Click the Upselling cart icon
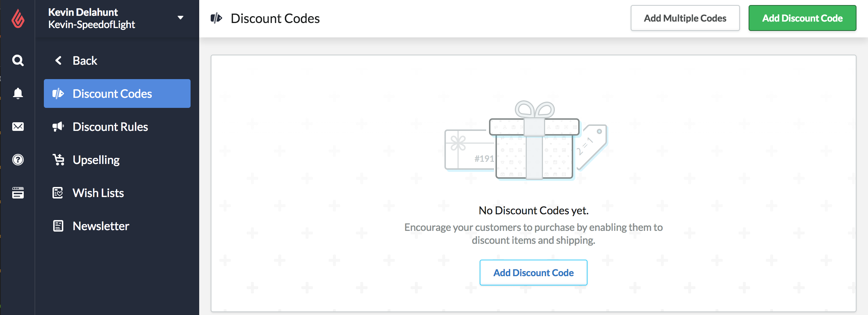The width and height of the screenshot is (868, 315). 58,160
